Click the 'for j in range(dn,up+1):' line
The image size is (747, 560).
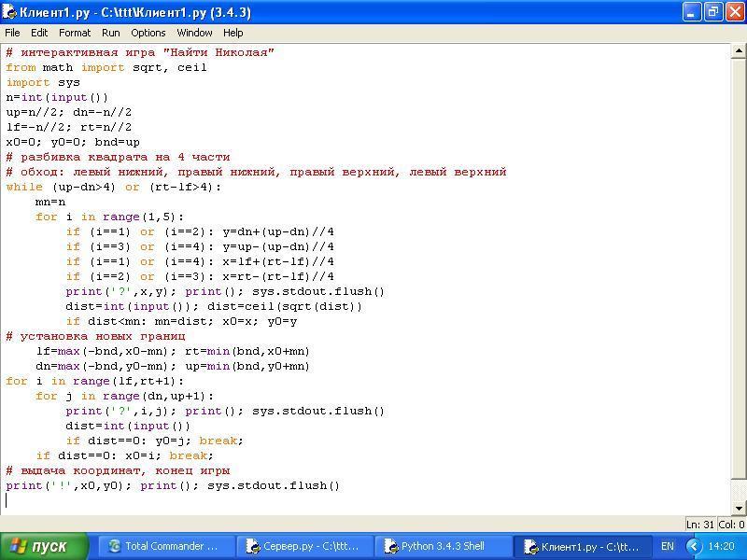tap(125, 396)
